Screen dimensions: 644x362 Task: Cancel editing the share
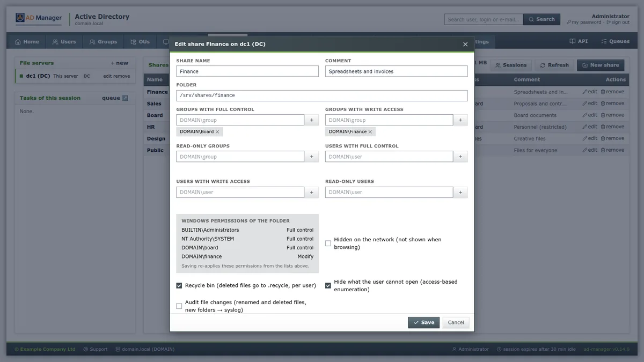coord(456,322)
